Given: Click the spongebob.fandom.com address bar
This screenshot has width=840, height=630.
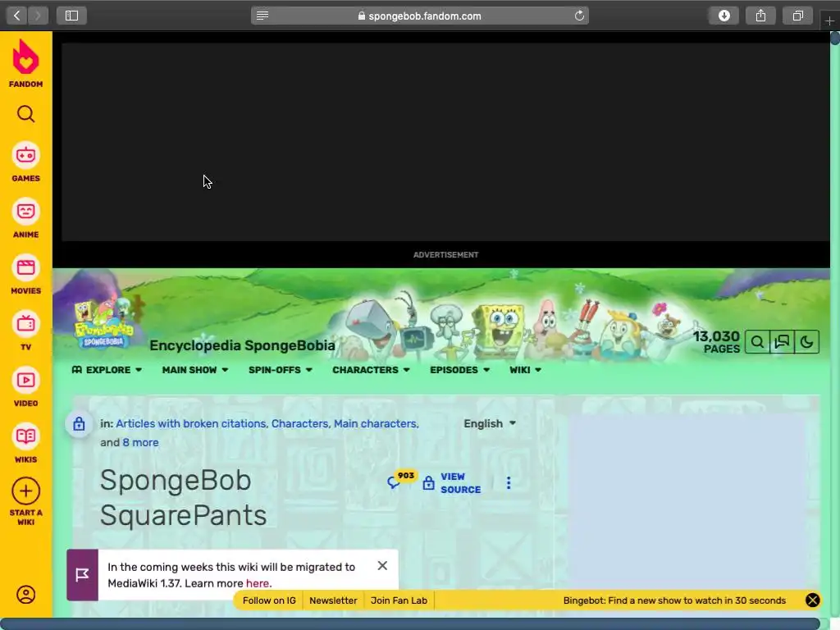Looking at the screenshot, I should 419,16.
